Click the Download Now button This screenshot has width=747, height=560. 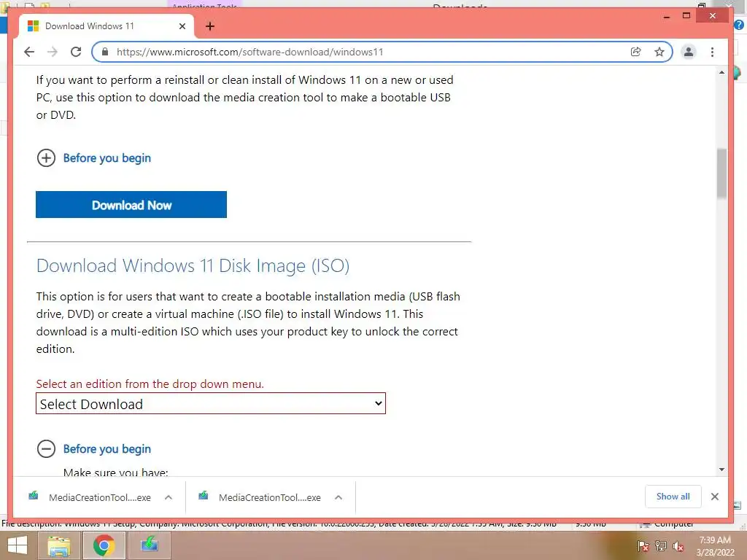coord(131,205)
